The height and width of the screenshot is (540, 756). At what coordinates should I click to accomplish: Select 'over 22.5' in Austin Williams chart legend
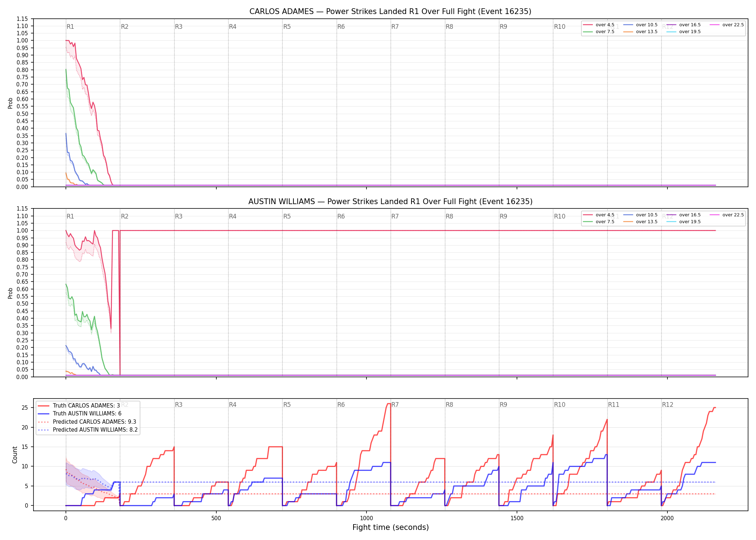[727, 215]
